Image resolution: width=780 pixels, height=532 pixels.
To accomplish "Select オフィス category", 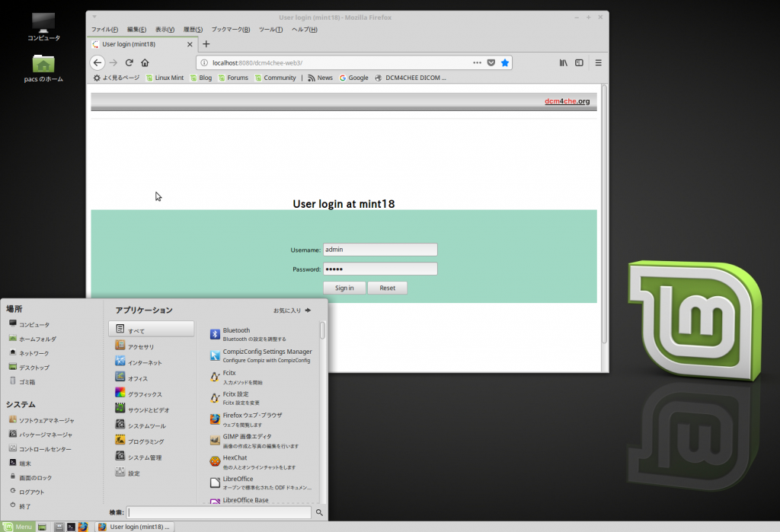I will [152, 377].
